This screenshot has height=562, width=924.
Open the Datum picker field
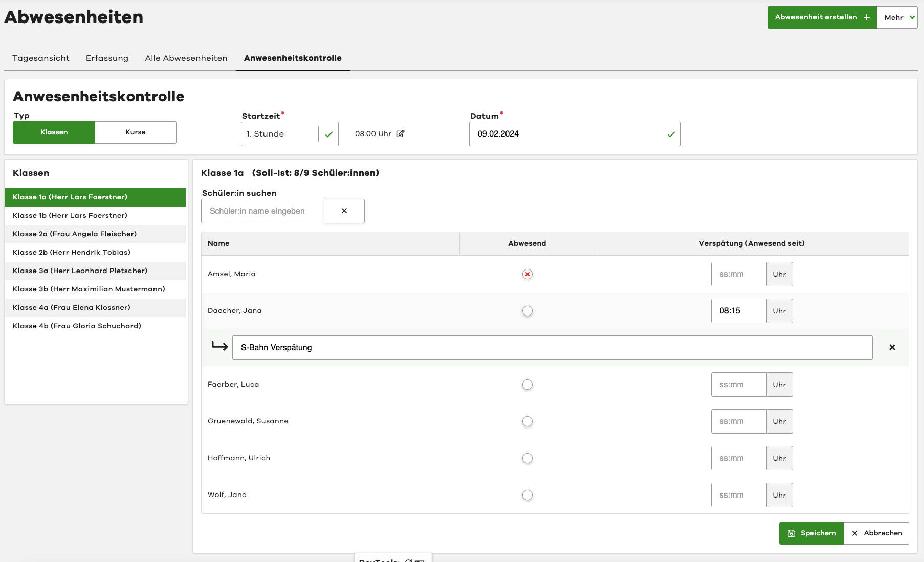568,134
